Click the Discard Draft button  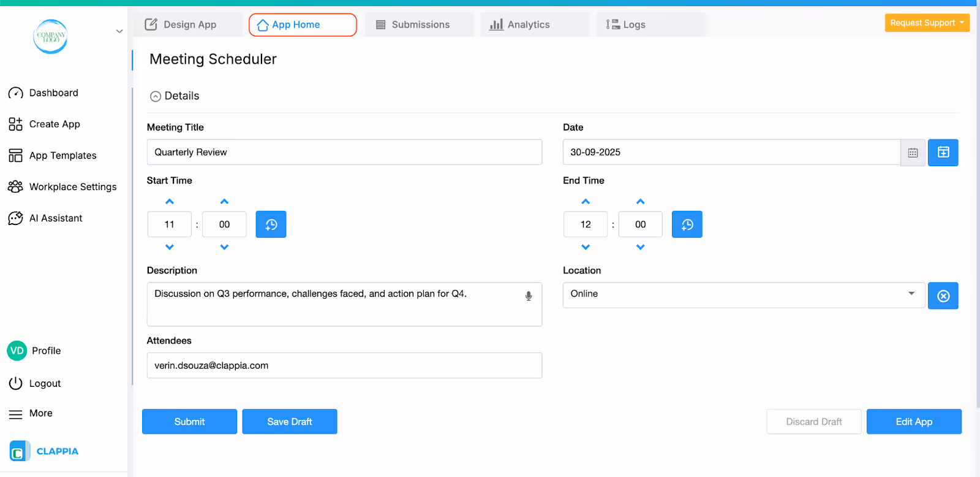click(x=814, y=422)
